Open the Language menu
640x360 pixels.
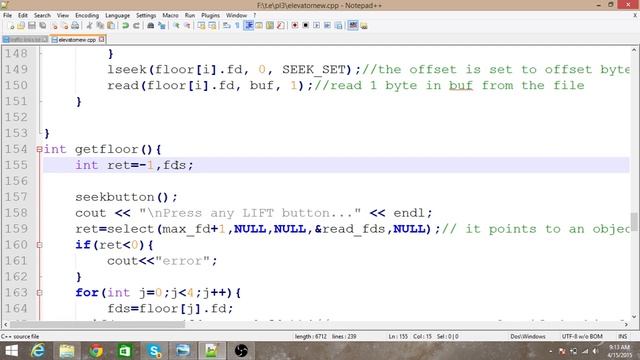(x=117, y=16)
